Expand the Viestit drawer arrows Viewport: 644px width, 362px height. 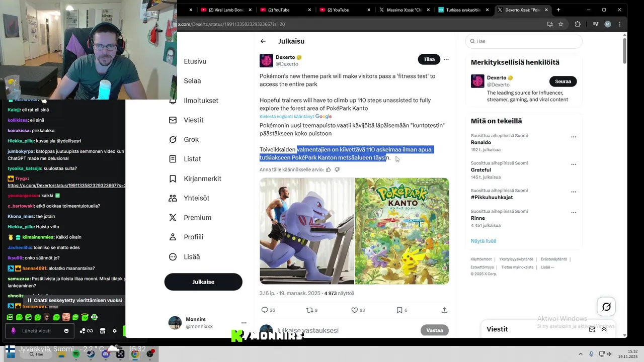point(604,329)
